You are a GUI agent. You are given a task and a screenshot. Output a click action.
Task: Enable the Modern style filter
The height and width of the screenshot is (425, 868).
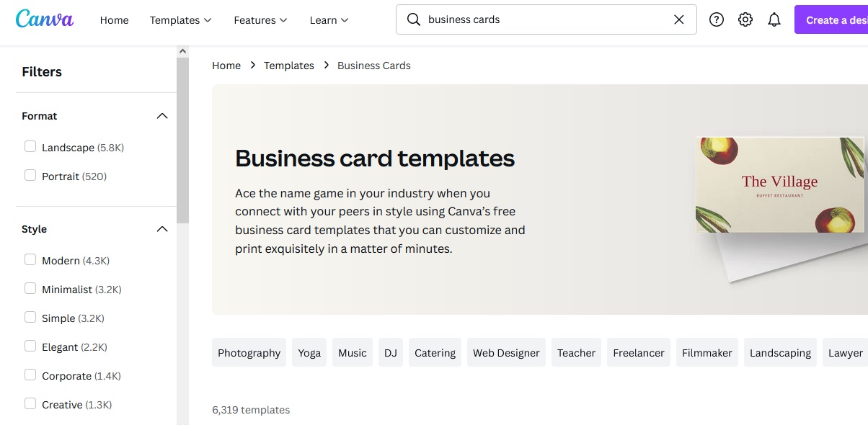[x=30, y=259]
